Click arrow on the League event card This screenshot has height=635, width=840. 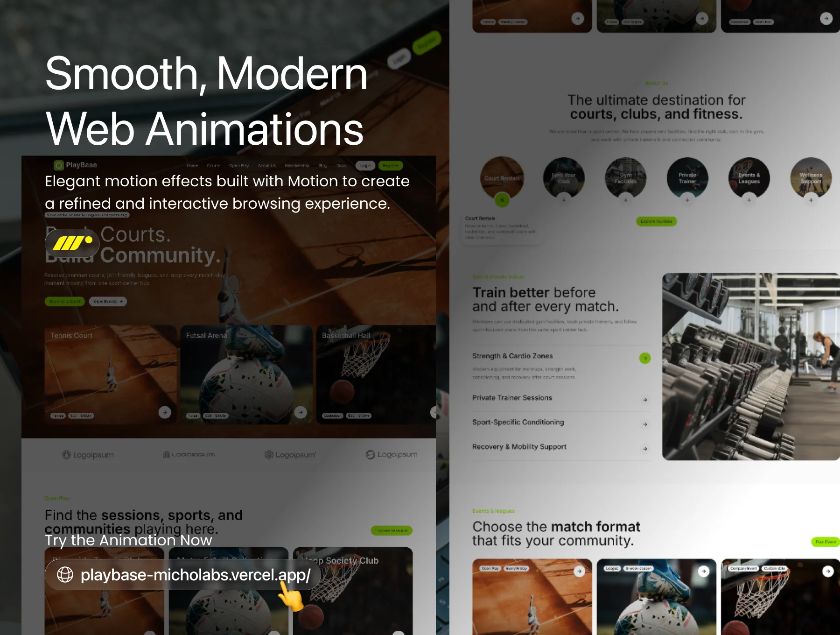[x=704, y=571]
